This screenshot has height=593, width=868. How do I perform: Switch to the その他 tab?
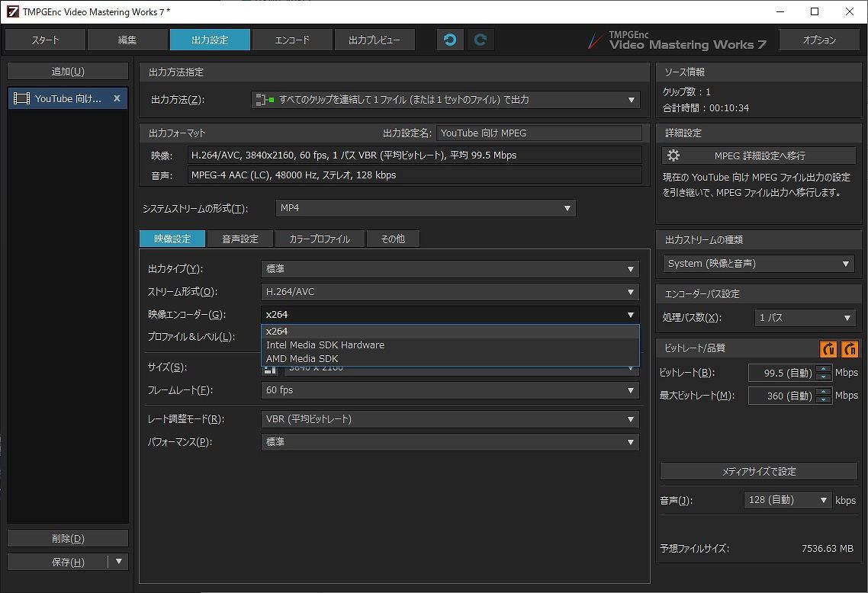tap(393, 239)
